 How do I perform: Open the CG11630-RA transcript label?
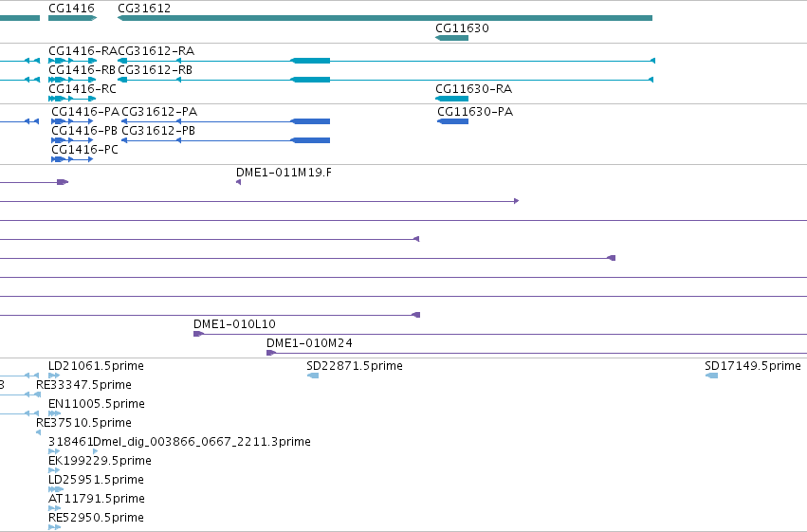tap(474, 89)
